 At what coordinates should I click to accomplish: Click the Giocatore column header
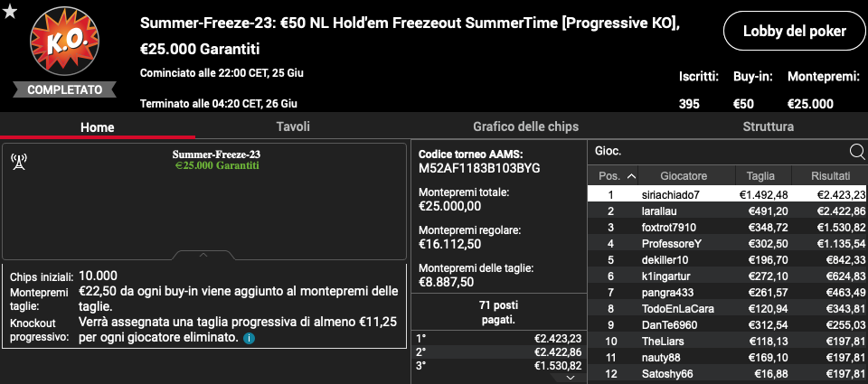coord(684,176)
